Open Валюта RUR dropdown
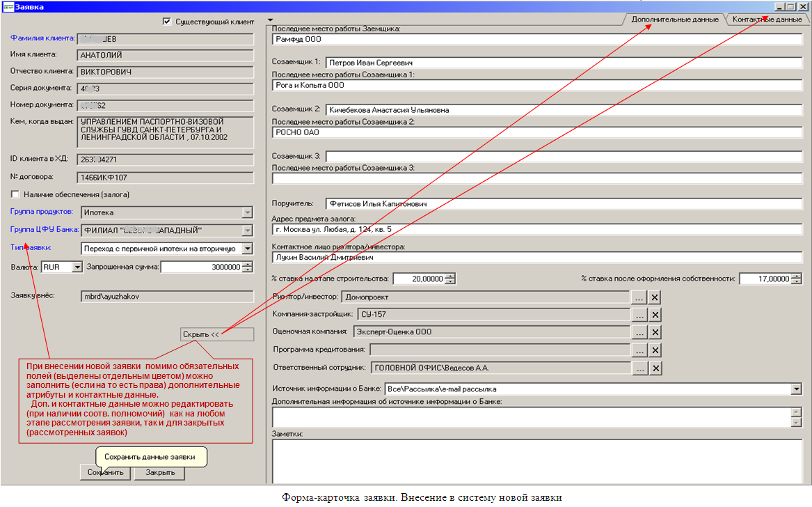 pyautogui.click(x=77, y=267)
